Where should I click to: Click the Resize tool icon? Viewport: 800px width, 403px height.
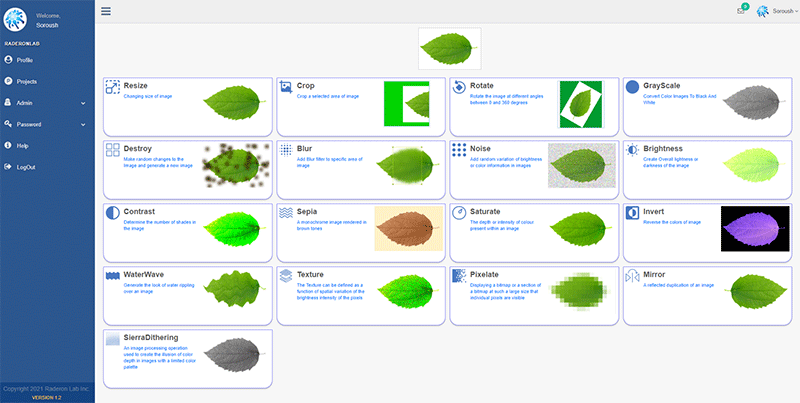(x=112, y=87)
